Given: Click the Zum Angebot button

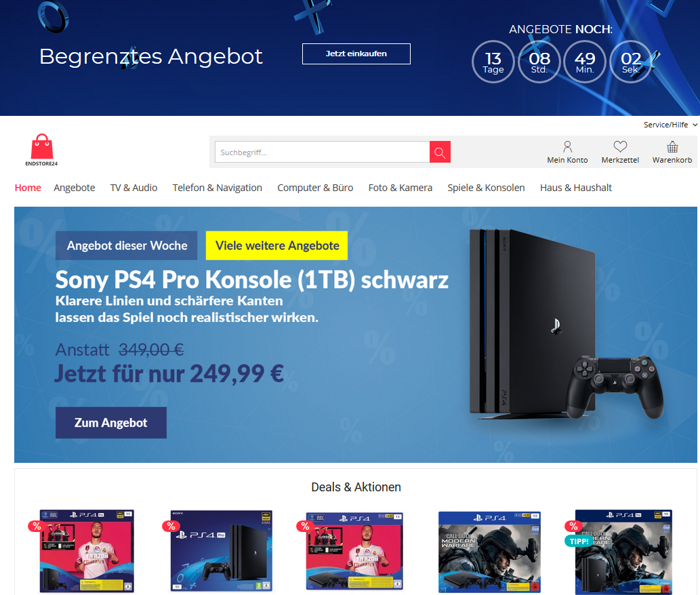Looking at the screenshot, I should 110,423.
